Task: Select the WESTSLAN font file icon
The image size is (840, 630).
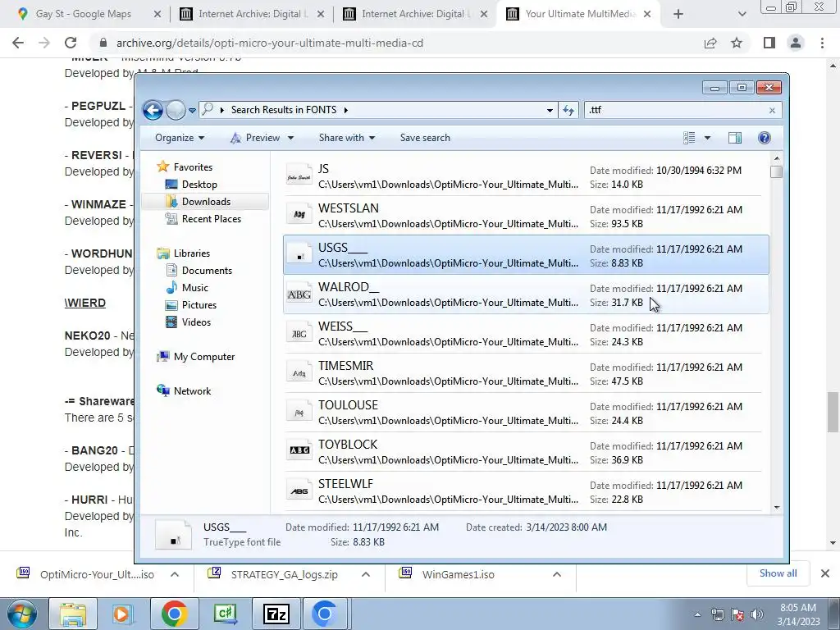Action: click(x=299, y=216)
